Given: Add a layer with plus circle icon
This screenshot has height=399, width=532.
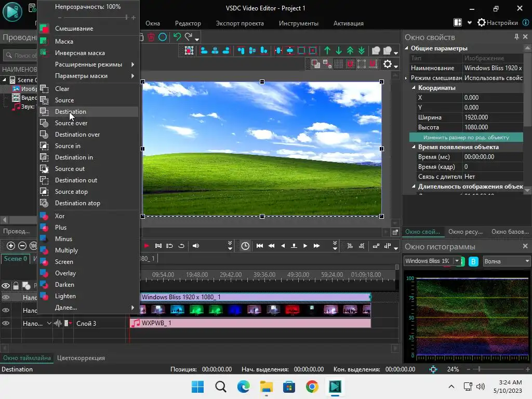Looking at the screenshot, I should pos(11,246).
